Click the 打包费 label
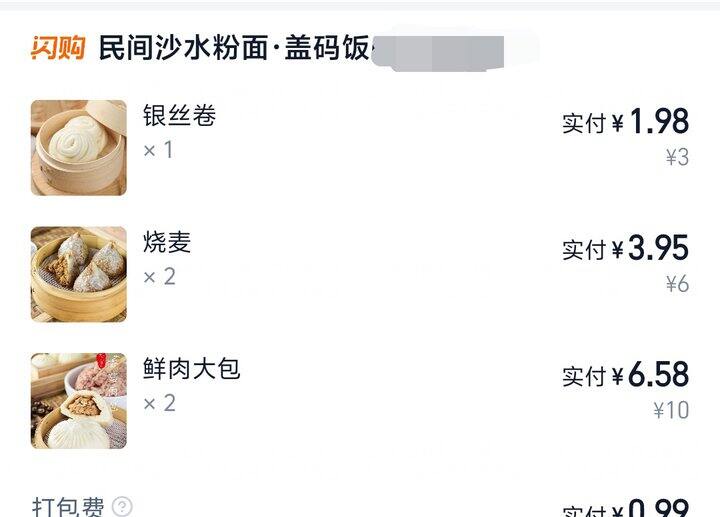720x517 pixels. pos(68,507)
